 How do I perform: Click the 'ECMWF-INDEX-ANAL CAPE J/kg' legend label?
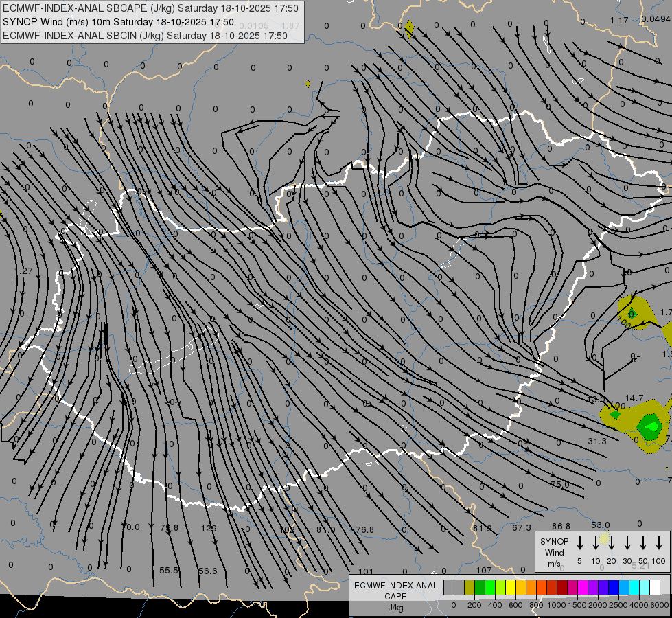[x=395, y=596]
